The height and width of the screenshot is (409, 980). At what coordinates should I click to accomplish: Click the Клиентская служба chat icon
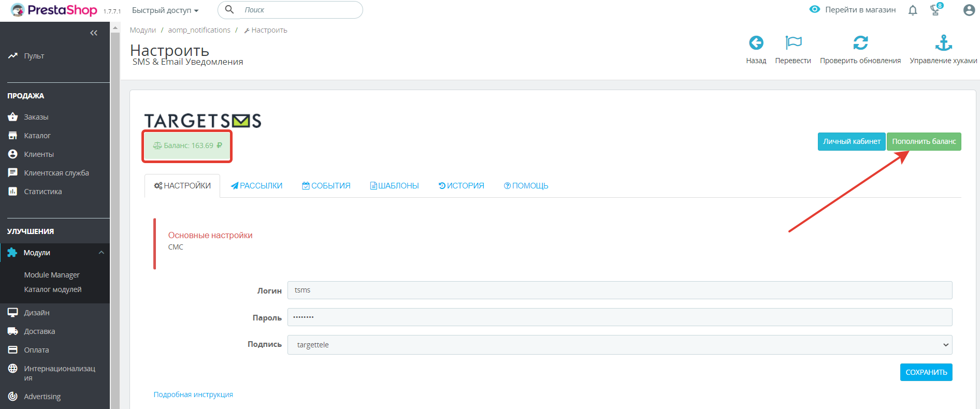13,173
